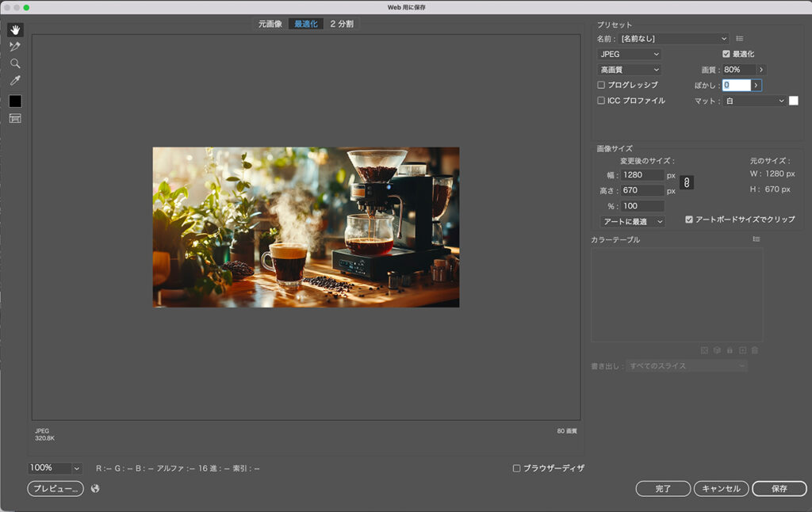The image size is (812, 512).
Task: Select the Zoom magnifier tool
Action: 15,63
